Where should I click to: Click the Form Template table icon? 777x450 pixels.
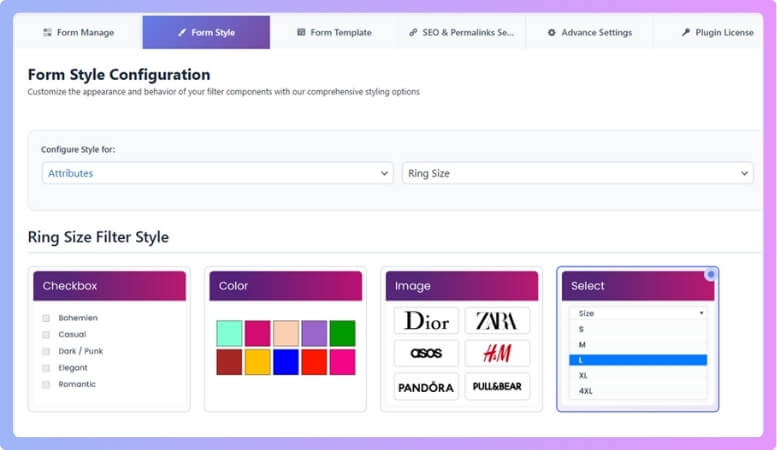pos(301,32)
